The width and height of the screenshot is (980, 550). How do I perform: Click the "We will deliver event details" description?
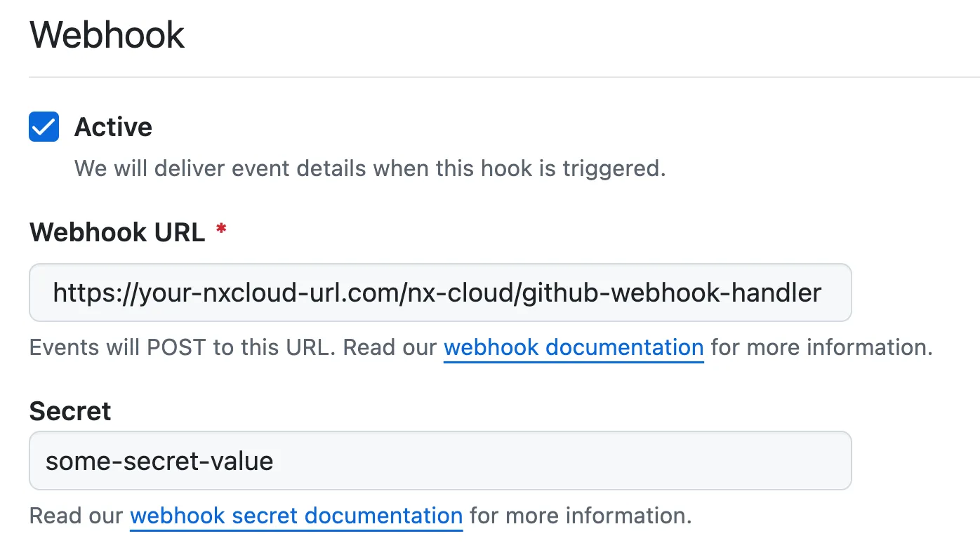pos(369,168)
